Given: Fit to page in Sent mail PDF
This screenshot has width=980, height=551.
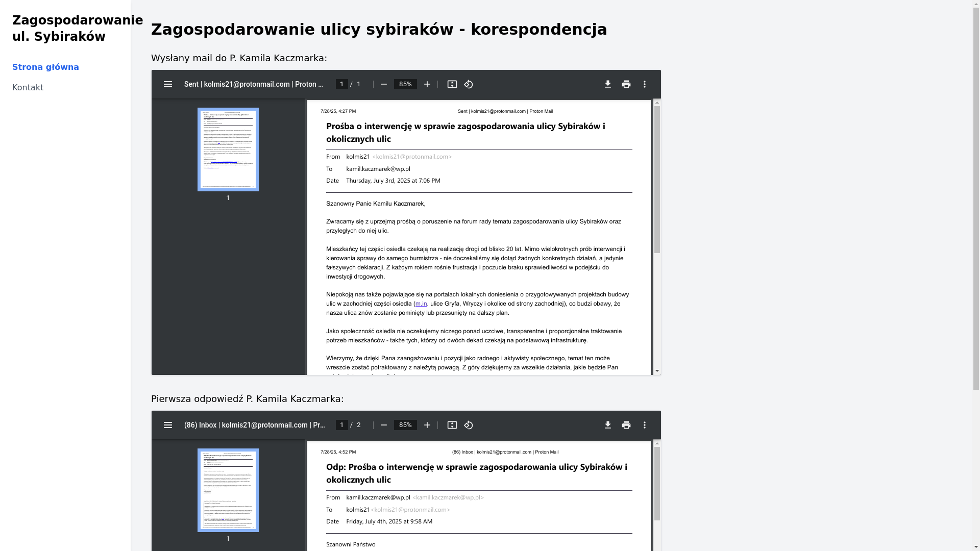Looking at the screenshot, I should (x=452, y=84).
